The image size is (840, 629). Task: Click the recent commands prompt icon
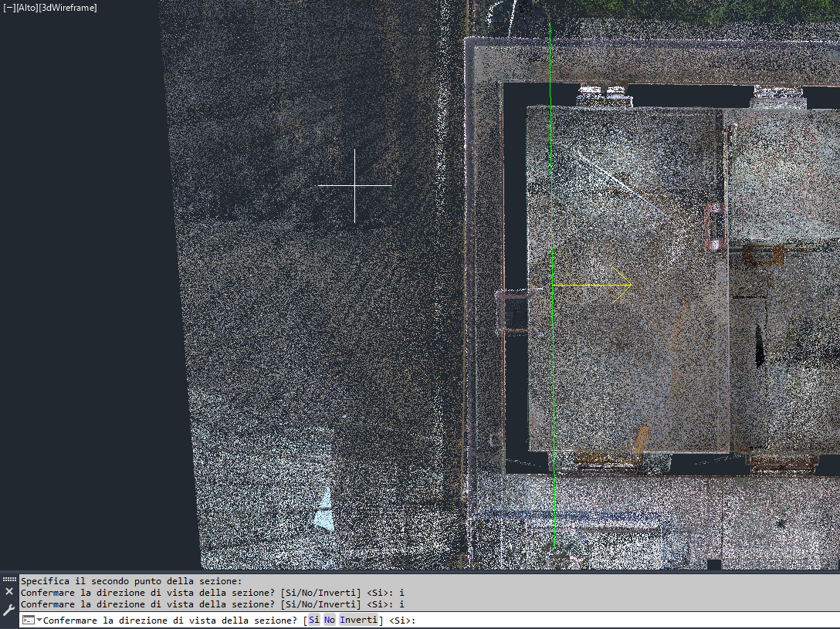coord(29,620)
